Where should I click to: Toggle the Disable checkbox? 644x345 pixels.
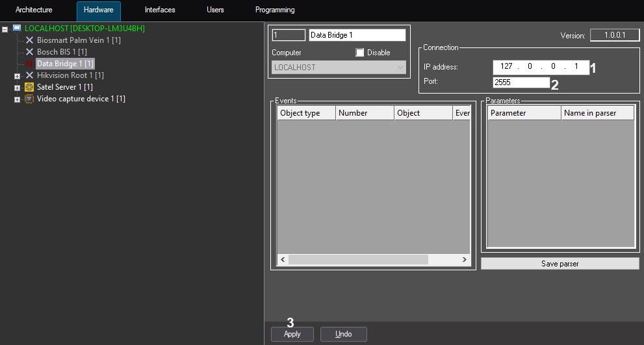[360, 53]
